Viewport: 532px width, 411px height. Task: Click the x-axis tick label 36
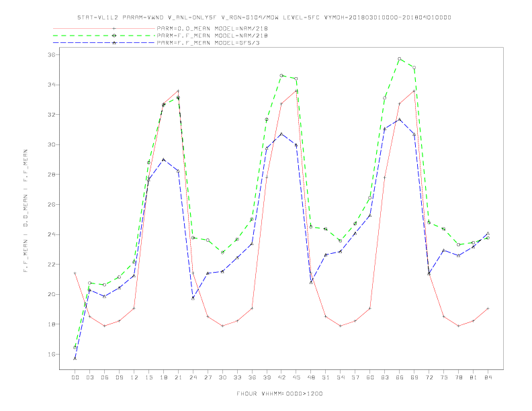[252, 377]
